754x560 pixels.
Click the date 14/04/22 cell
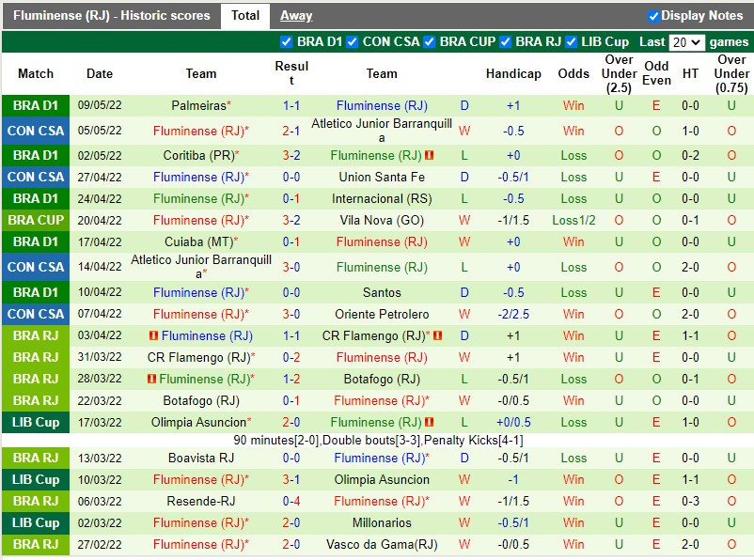pos(100,267)
